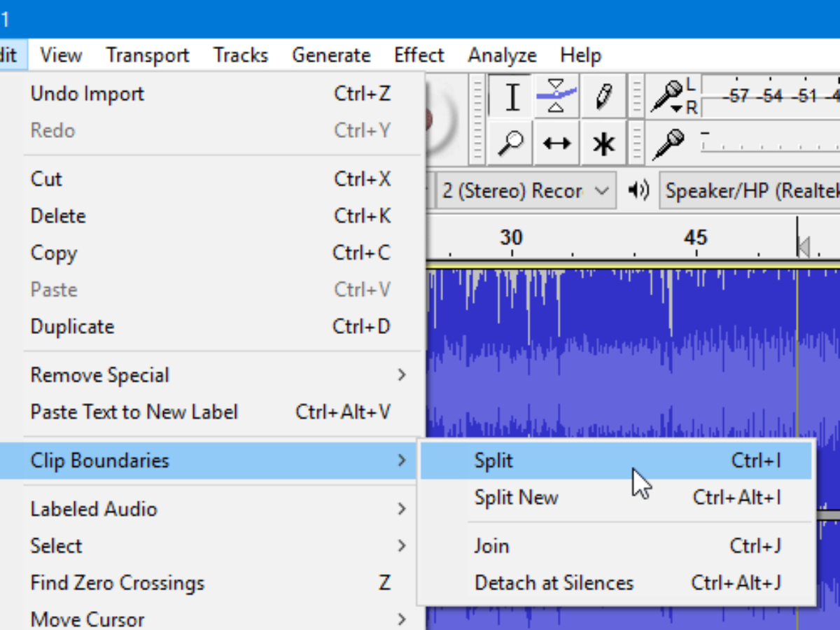The image size is (840, 630).
Task: Select the Multi-Tool asterisk icon
Action: point(603,143)
